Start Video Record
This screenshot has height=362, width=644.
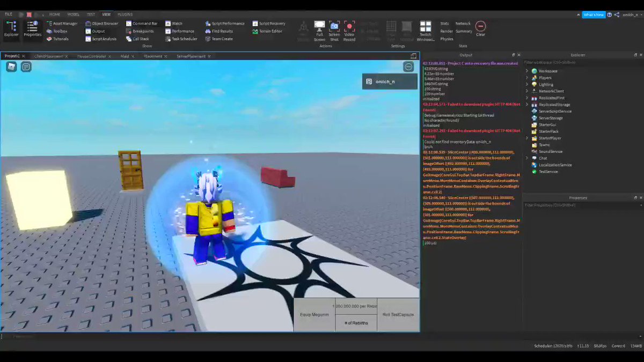point(349,31)
